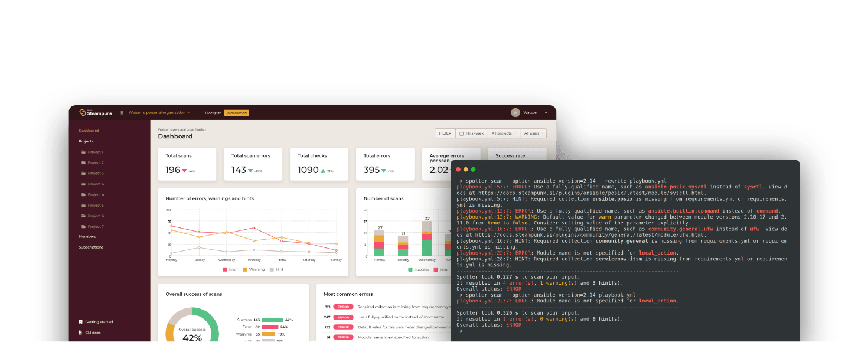
Task: Open the All users filter dropdown
Action: click(x=533, y=133)
